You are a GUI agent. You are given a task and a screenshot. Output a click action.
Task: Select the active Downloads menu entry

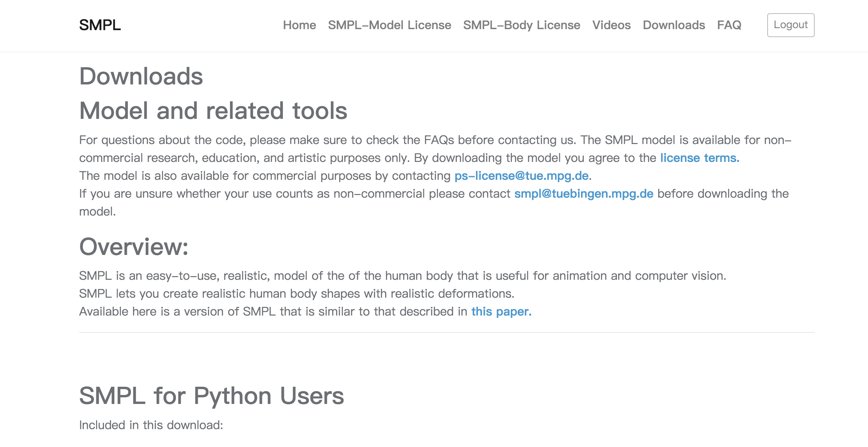pos(674,25)
